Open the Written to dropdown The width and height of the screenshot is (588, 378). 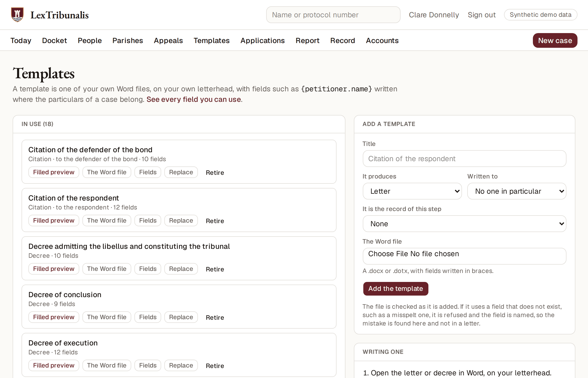coord(517,191)
